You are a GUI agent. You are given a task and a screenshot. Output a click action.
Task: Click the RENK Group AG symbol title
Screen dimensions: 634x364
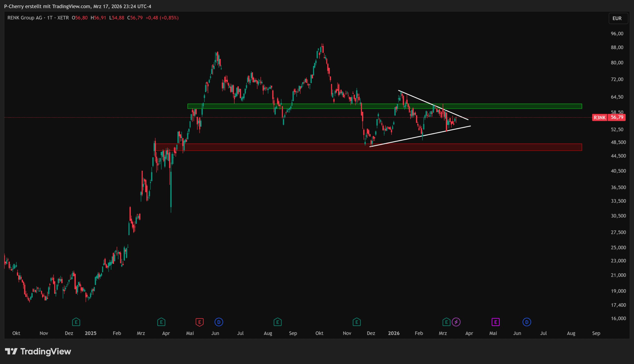[25, 18]
